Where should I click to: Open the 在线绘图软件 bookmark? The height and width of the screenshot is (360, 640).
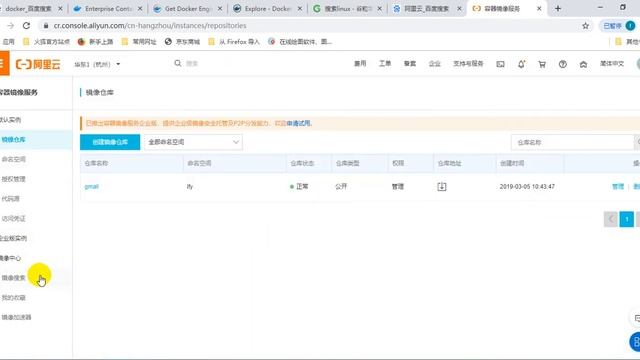[300, 42]
